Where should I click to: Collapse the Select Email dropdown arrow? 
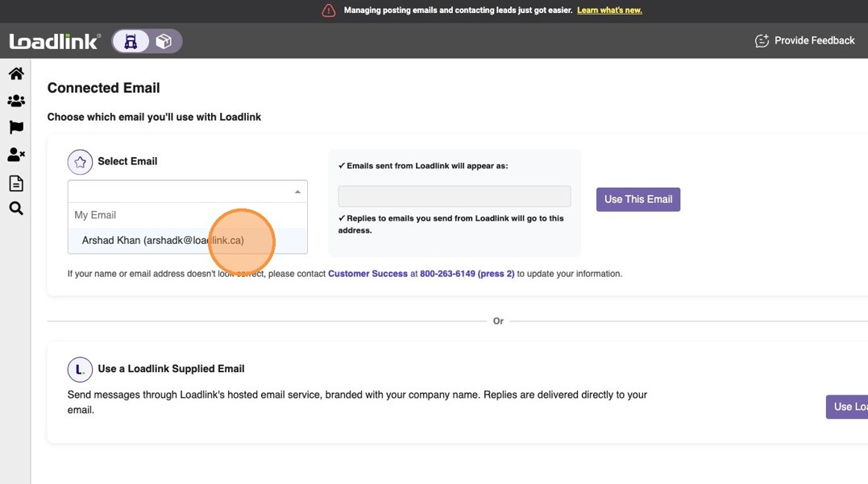tap(297, 192)
